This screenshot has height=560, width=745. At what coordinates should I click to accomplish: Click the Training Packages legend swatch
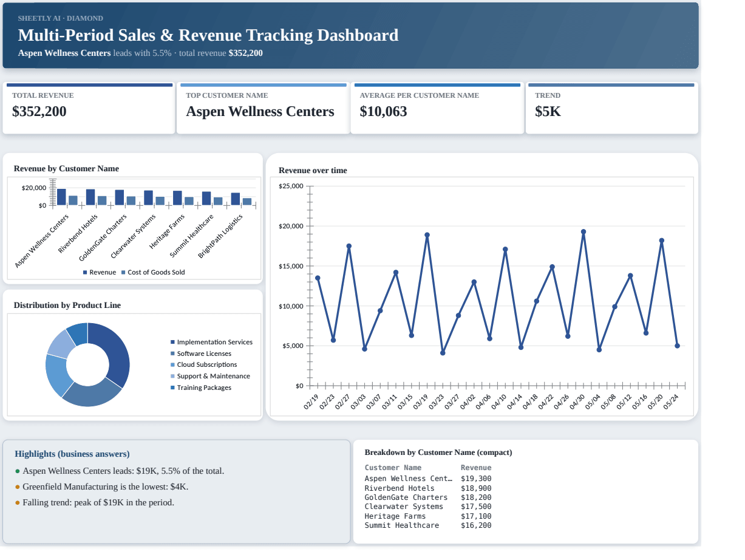tap(173, 388)
